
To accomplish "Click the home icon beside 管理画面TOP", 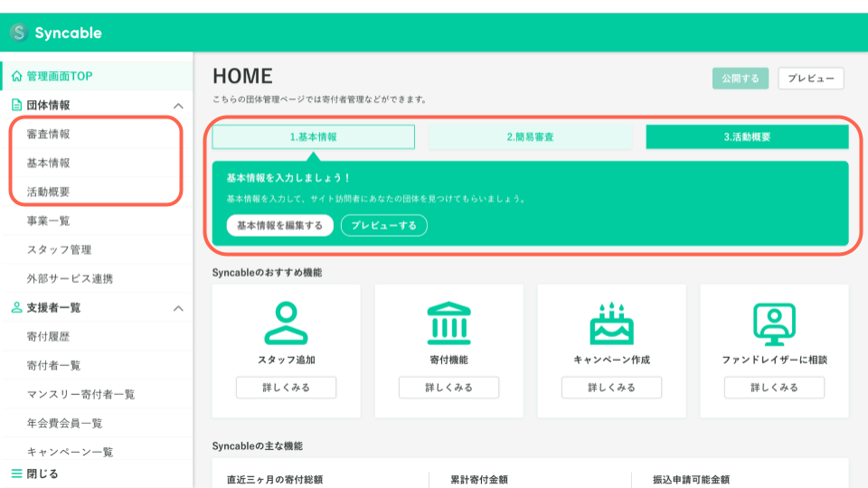I will 16,76.
